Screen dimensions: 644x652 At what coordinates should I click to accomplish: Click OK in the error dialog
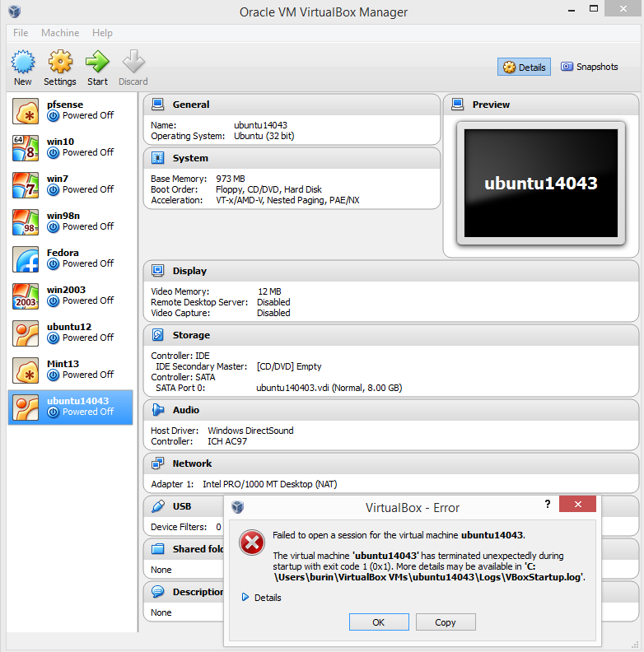[379, 622]
